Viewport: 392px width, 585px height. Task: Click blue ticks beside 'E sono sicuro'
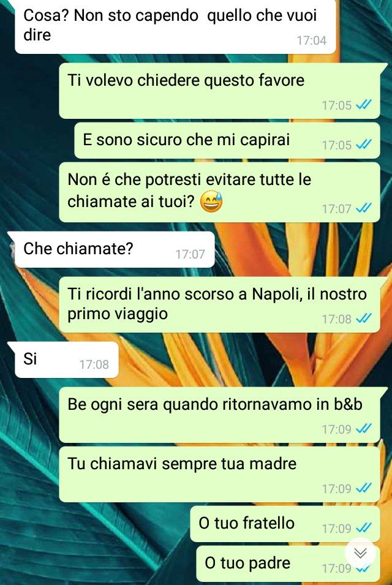[x=364, y=145]
